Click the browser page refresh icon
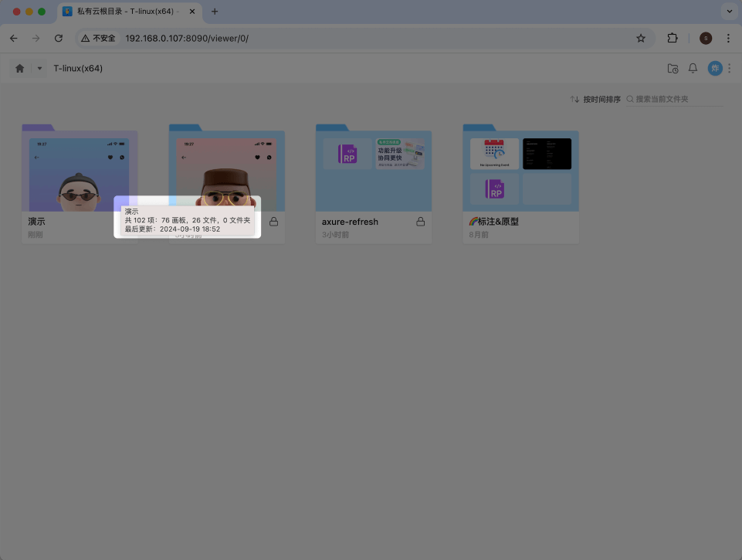The height and width of the screenshot is (560, 742). (59, 38)
